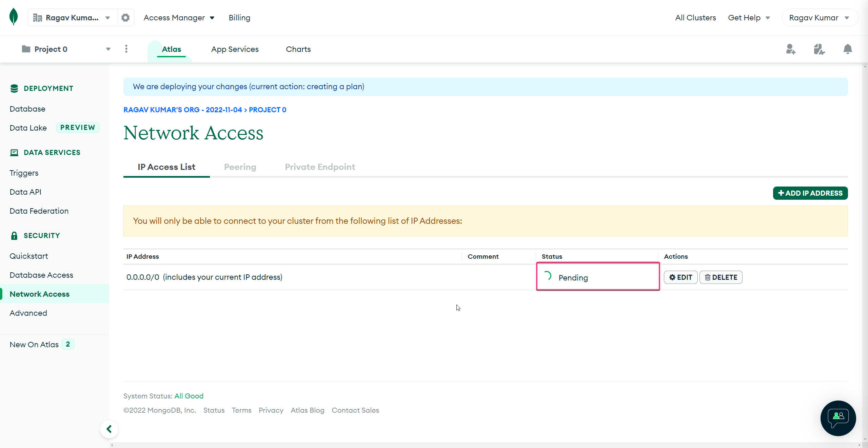
Task: Expand the Project 0 dropdown
Action: [x=107, y=48]
